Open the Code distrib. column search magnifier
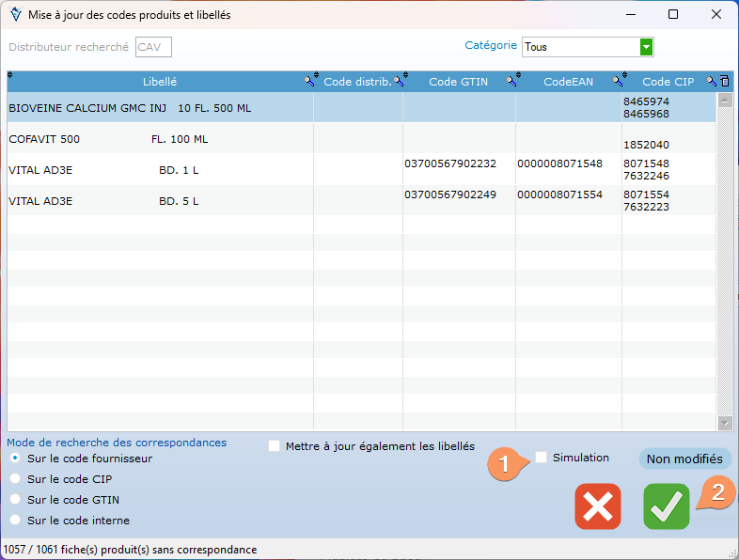739x560 pixels. coord(399,82)
